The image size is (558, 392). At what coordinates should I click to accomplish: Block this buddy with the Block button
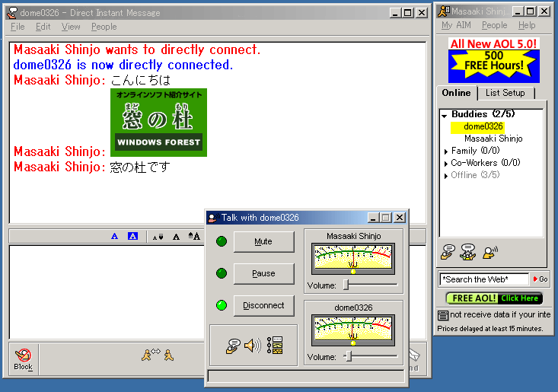[23, 359]
